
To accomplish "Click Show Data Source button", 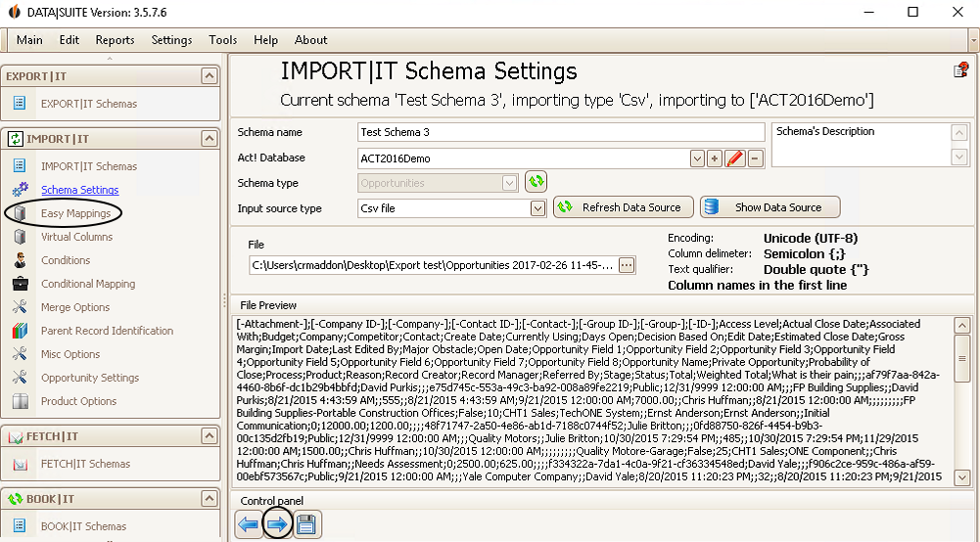I will [770, 207].
